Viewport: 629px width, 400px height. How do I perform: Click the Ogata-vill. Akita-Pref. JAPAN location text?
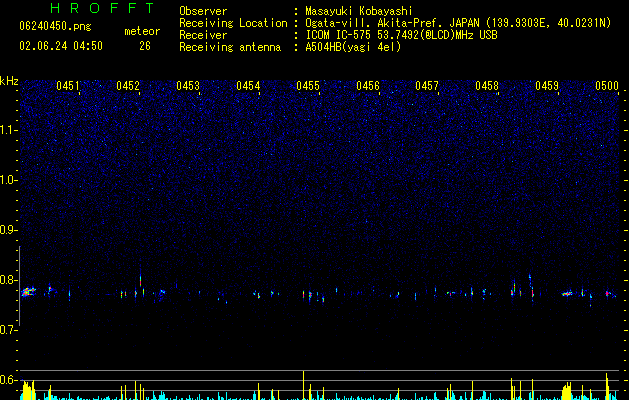[458, 23]
